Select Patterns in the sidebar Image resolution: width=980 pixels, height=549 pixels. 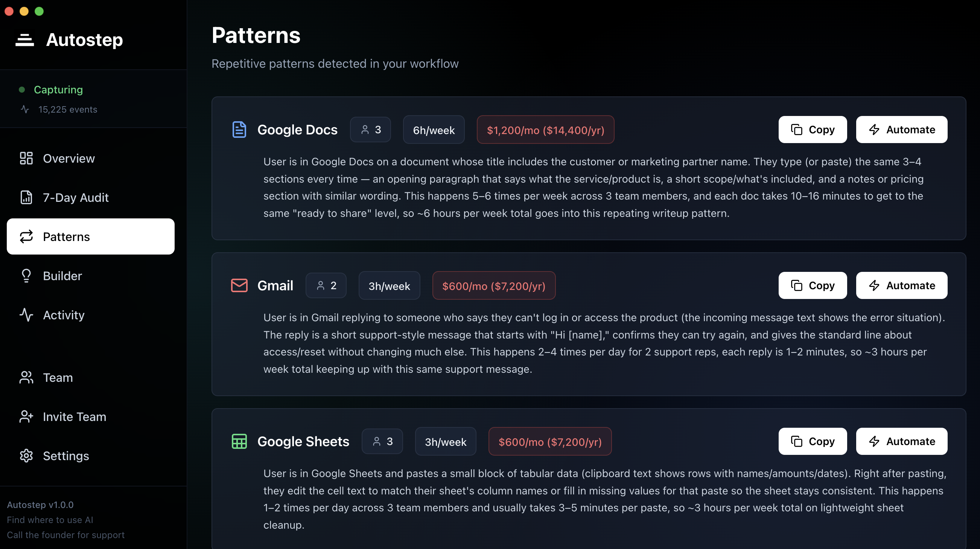pos(91,236)
